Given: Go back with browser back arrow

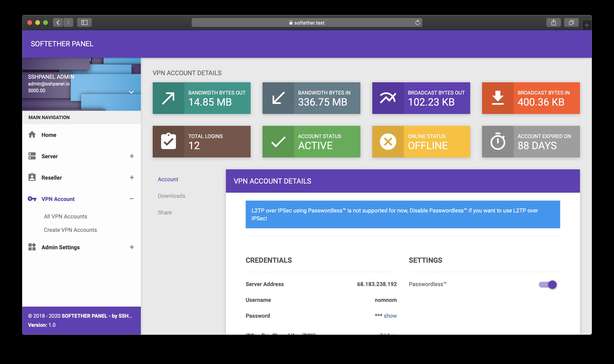Looking at the screenshot, I should pyautogui.click(x=58, y=23).
